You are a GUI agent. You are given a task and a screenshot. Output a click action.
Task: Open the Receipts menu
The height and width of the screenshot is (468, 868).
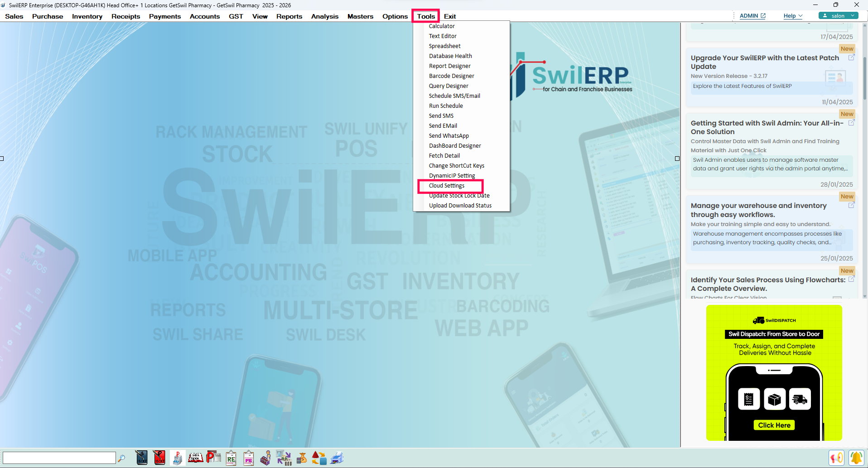pyautogui.click(x=125, y=16)
